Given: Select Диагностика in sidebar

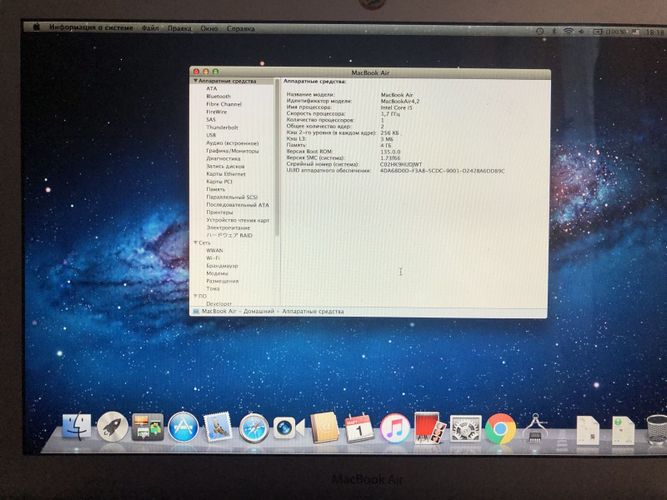Looking at the screenshot, I should (x=223, y=158).
